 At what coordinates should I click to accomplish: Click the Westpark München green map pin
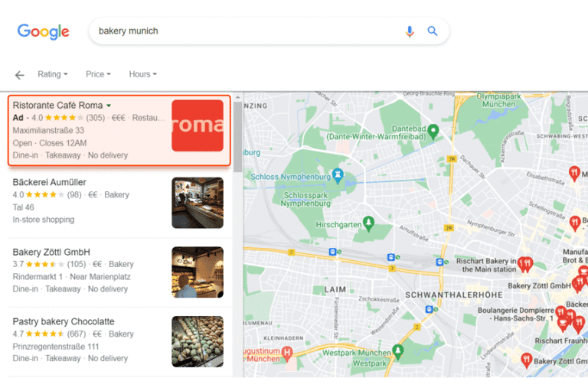click(397, 350)
